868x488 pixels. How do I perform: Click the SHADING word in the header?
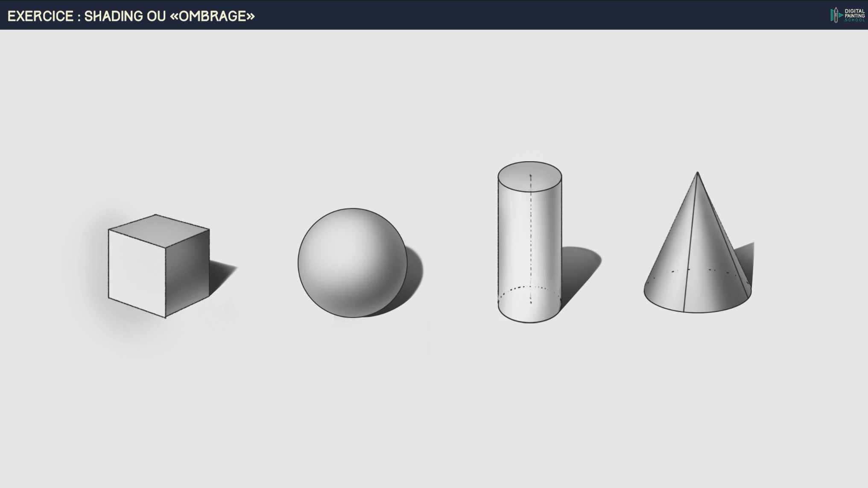point(113,16)
